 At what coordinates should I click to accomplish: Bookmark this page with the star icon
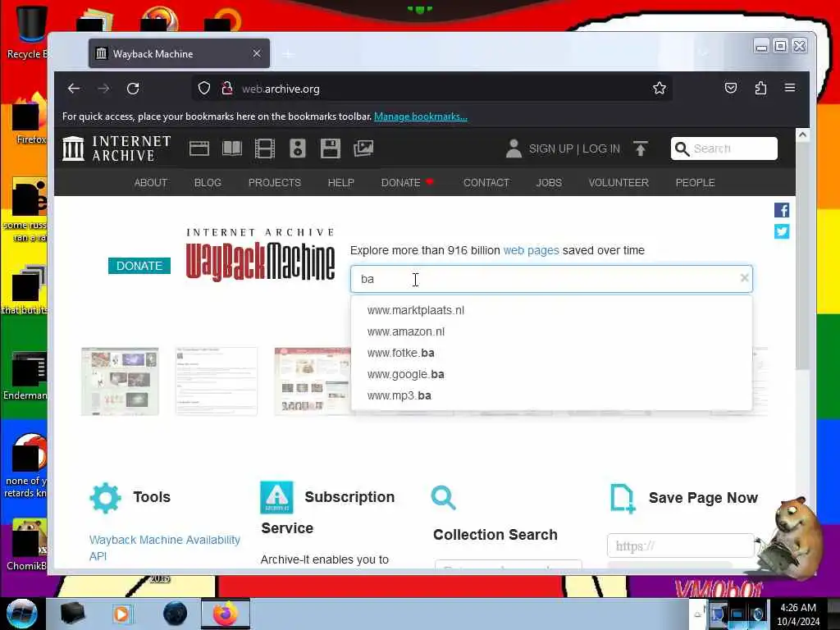tap(659, 89)
